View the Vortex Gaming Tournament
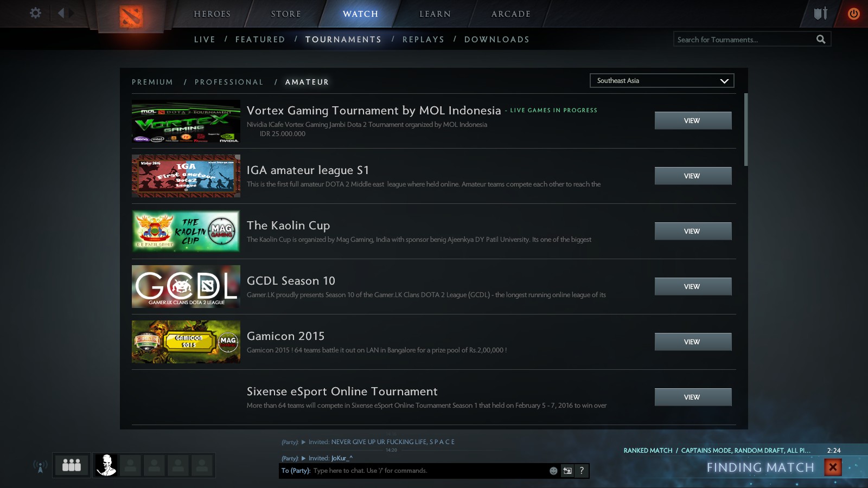This screenshot has height=488, width=868. pos(693,120)
